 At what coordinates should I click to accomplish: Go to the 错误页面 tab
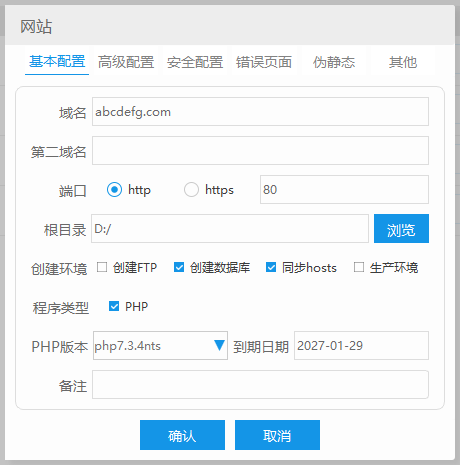point(264,62)
